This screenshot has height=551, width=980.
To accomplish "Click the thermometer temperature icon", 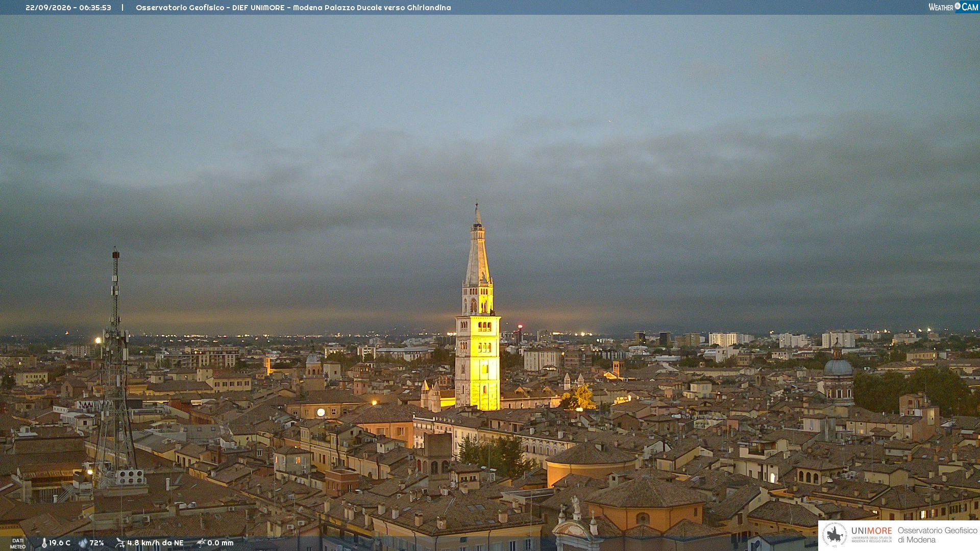I will [44, 543].
